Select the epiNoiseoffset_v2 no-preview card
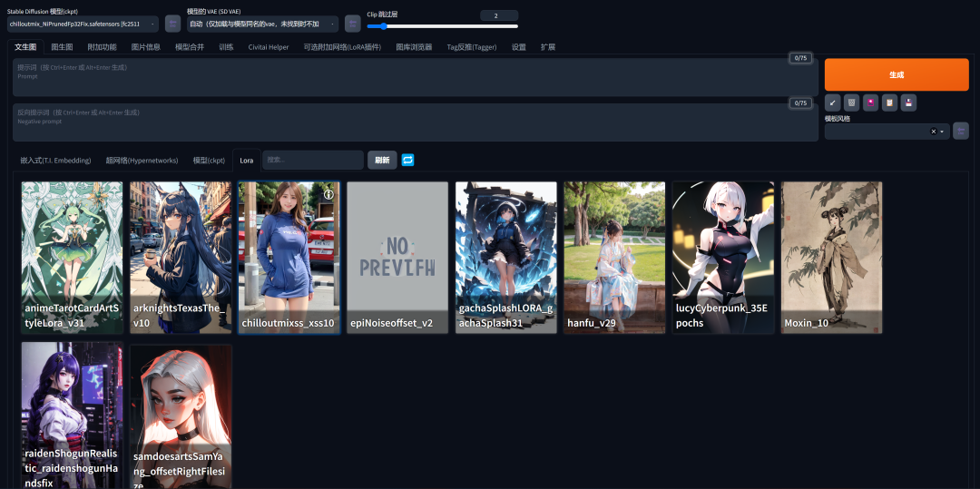This screenshot has height=489, width=980. point(397,258)
